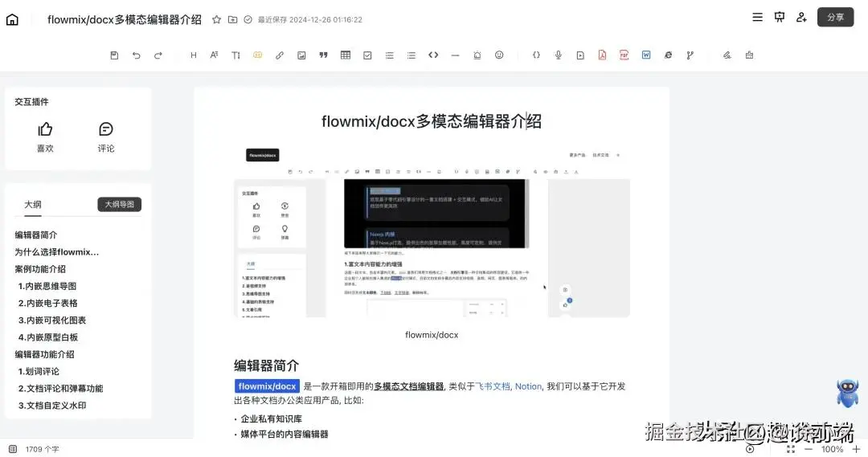Switch to the 大纲导图 mind-map tab
868x457 pixels.
click(120, 204)
